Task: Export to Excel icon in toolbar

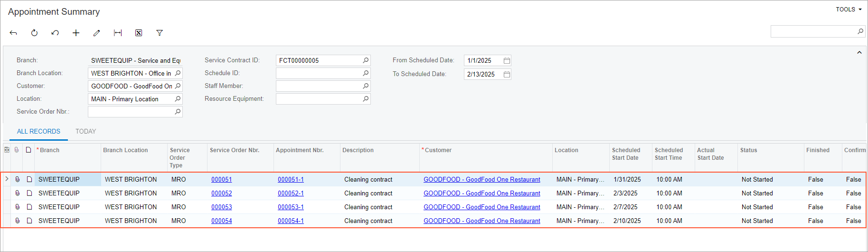Action: point(139,33)
